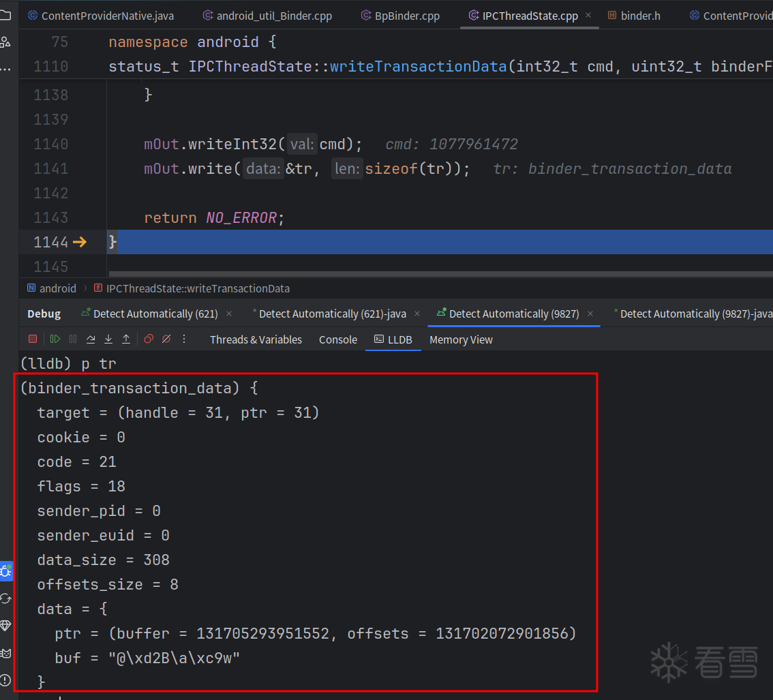
Task: Stop the debug session with the red square
Action: coord(33,339)
